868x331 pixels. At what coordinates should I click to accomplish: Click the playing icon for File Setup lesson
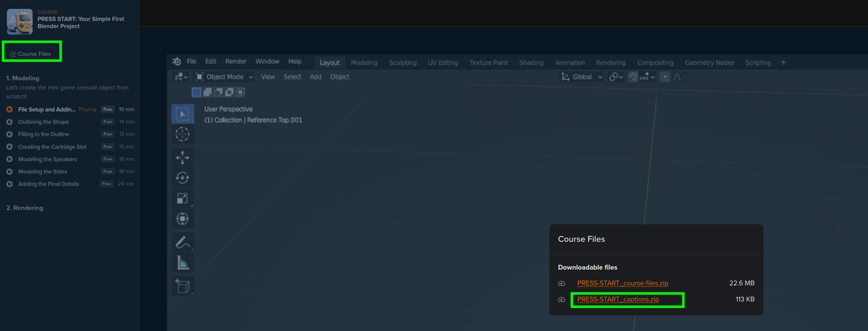pos(9,109)
